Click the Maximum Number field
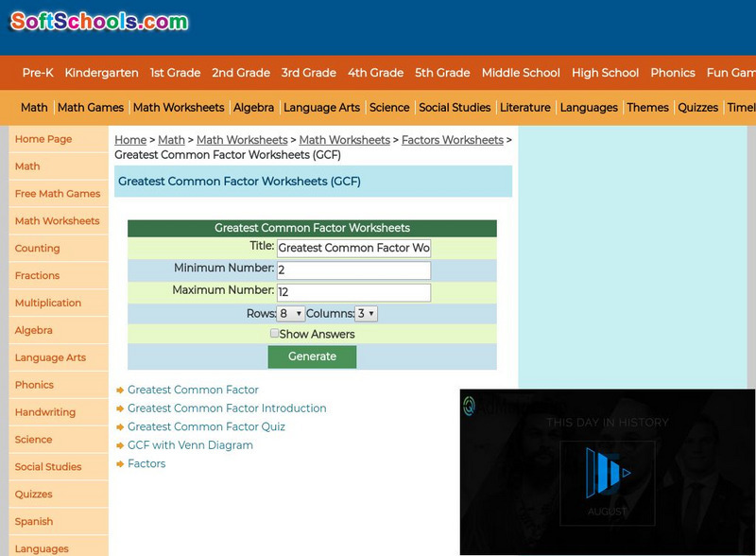The width and height of the screenshot is (756, 556). pos(353,292)
